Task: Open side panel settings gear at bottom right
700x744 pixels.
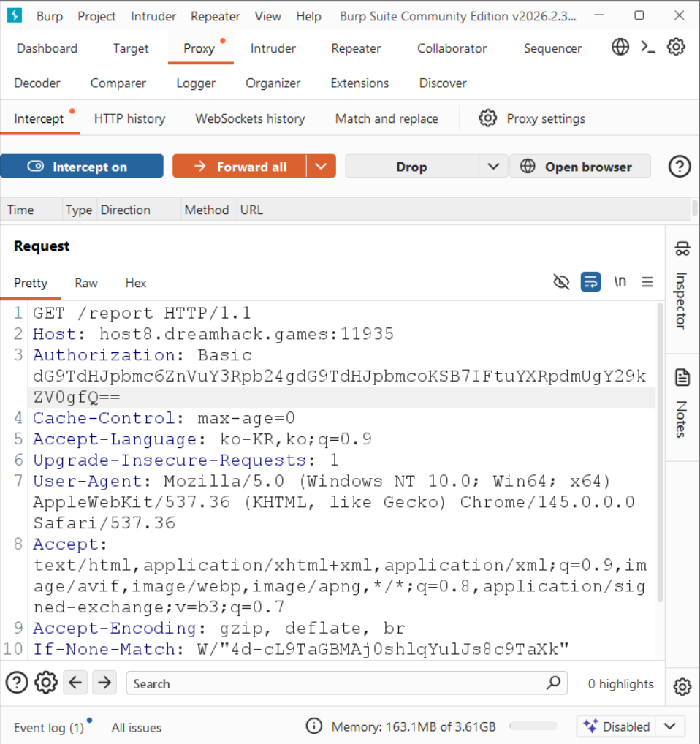Action: (682, 686)
